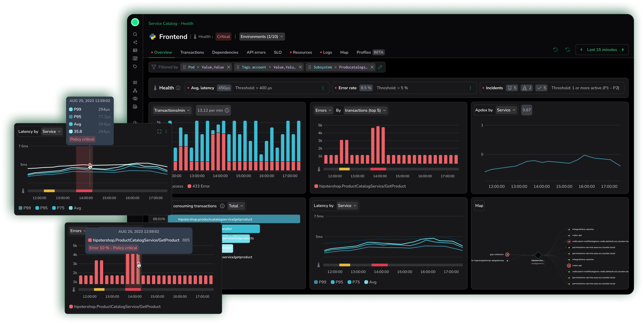The image size is (644, 324).
Task: Click the tag icon in sidebar
Action: 135,67
